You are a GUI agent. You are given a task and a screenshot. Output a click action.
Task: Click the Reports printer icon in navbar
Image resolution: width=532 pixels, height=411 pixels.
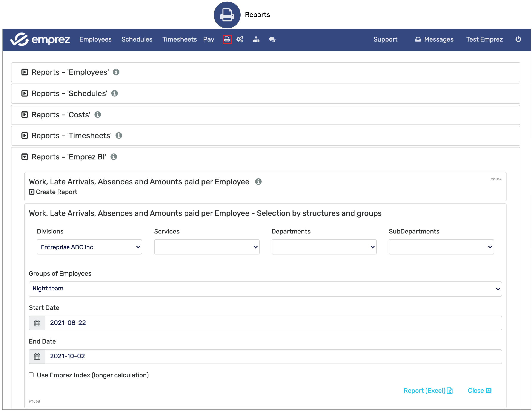(227, 39)
